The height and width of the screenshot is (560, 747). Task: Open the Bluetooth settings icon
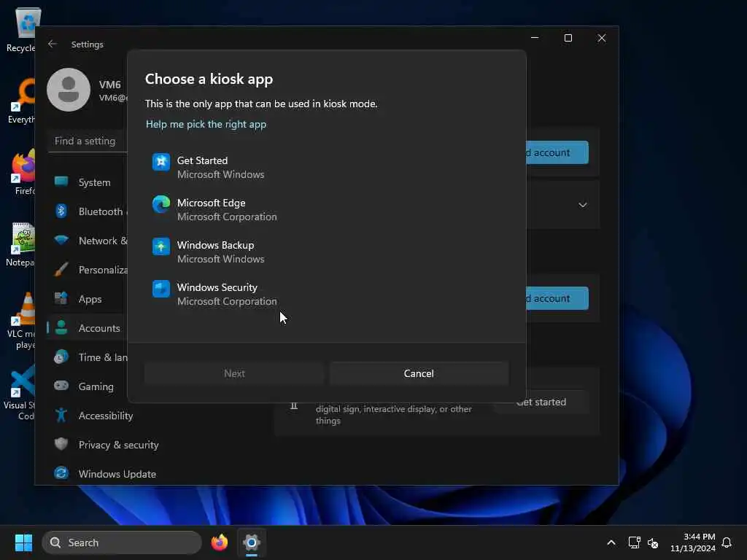click(61, 211)
